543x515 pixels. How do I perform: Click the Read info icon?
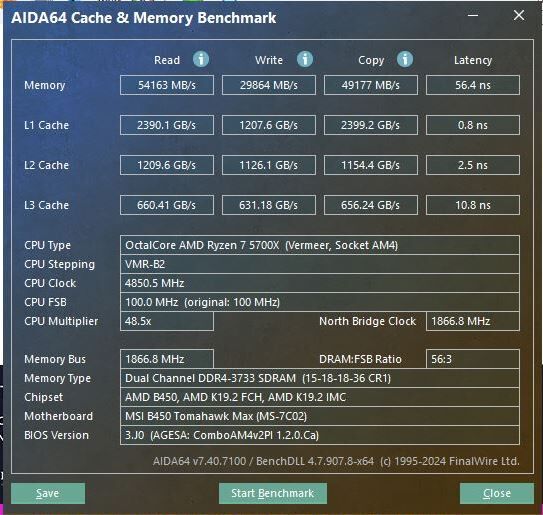point(201,59)
